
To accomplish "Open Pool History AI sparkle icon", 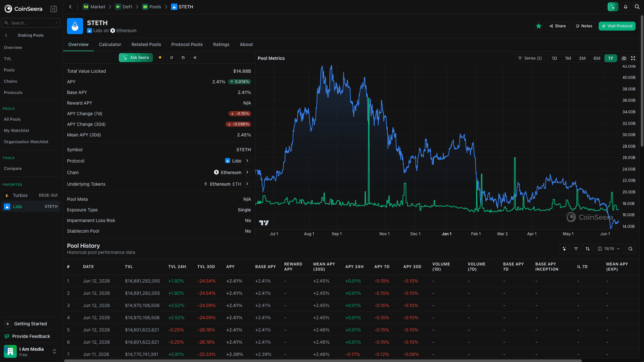I will point(564,249).
